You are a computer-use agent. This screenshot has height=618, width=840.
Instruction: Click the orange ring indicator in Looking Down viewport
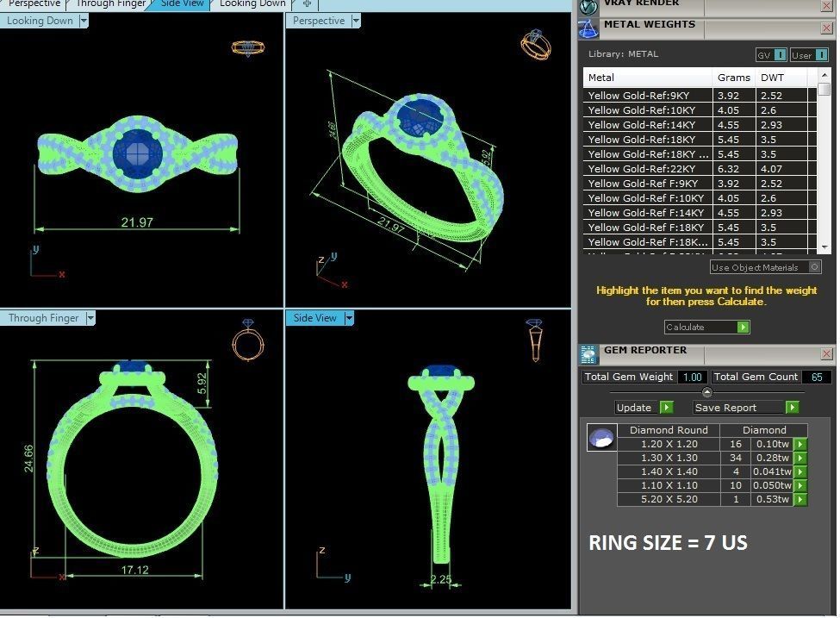(248, 47)
